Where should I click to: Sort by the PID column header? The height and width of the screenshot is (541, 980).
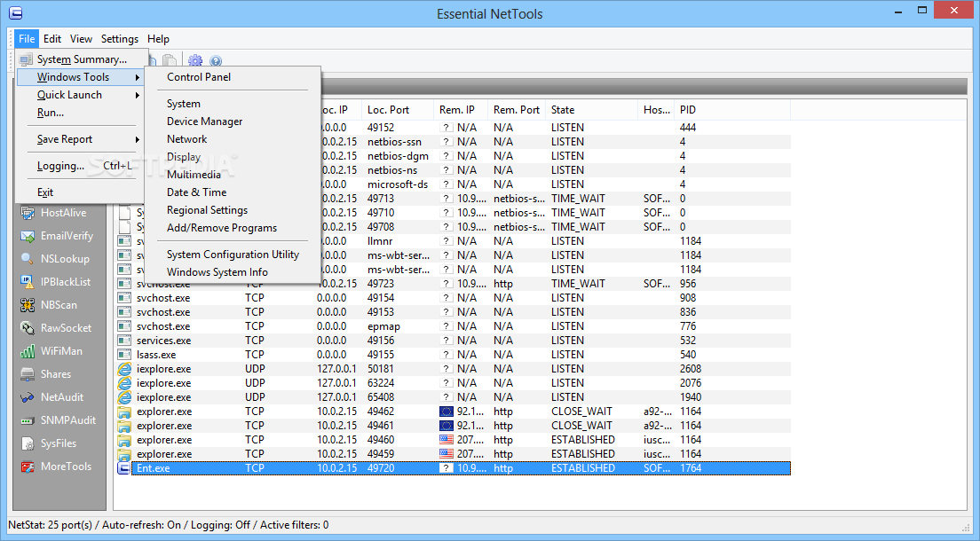pos(732,110)
